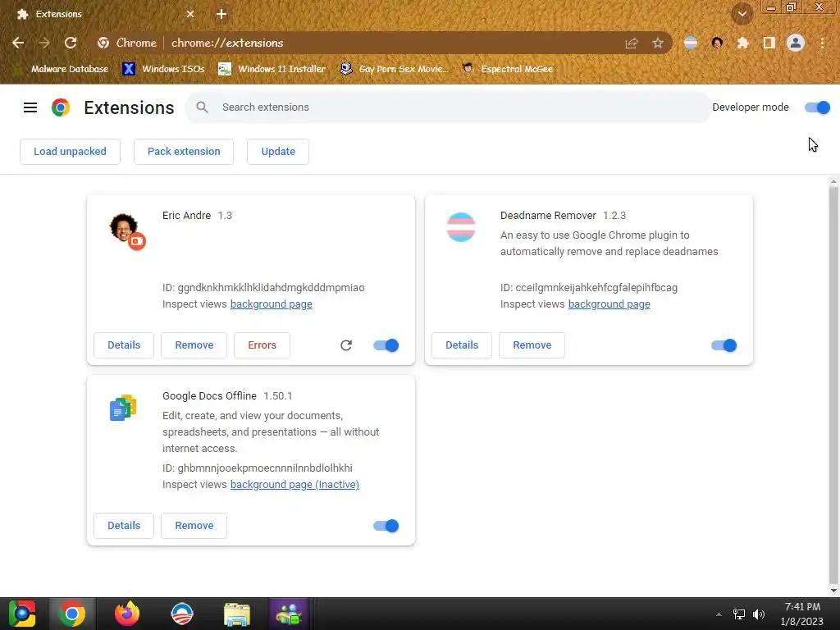Go back using the browser back arrow
The image size is (840, 630).
pyautogui.click(x=18, y=43)
